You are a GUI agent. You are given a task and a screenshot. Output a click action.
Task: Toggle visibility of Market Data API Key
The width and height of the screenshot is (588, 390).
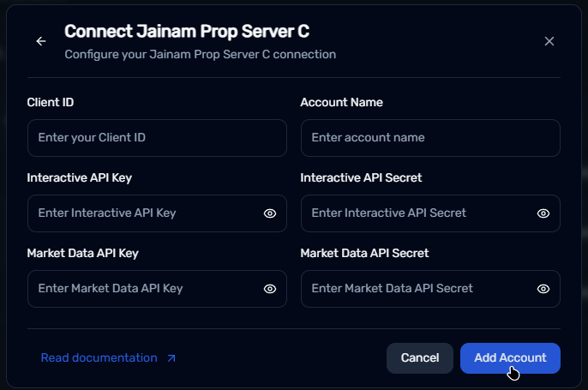269,289
